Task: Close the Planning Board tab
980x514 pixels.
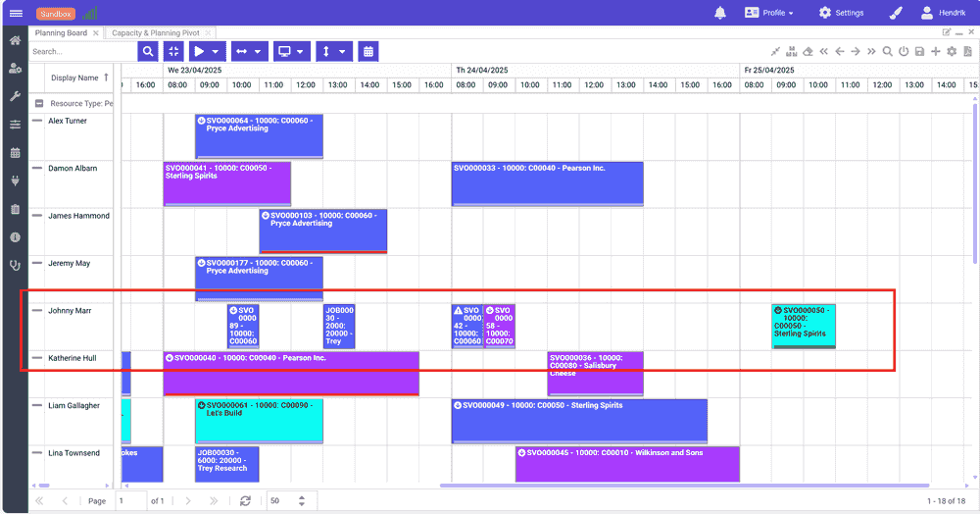Action: (96, 32)
